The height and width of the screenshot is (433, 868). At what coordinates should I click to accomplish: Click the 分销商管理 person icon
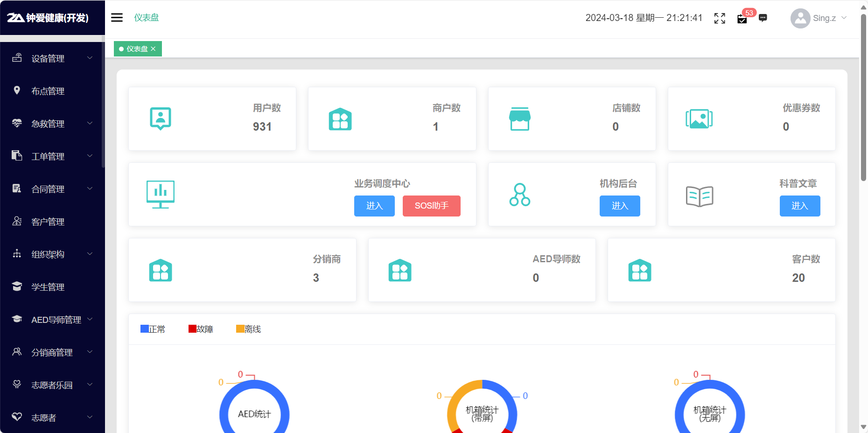(x=17, y=352)
